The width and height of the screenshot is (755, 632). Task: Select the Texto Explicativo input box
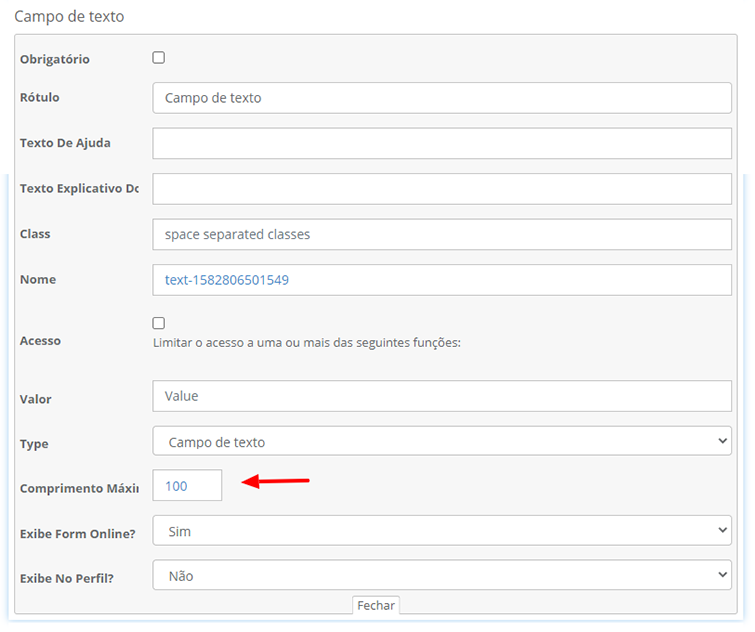441,189
